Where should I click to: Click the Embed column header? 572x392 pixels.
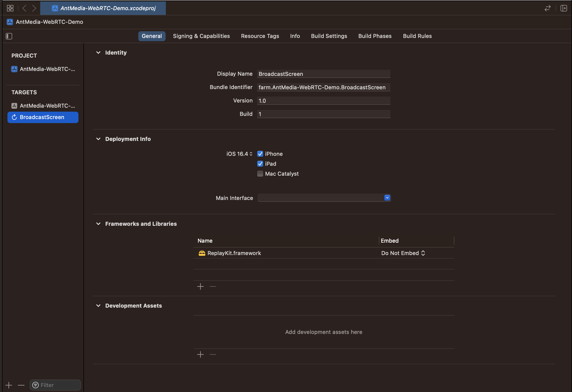coord(390,241)
